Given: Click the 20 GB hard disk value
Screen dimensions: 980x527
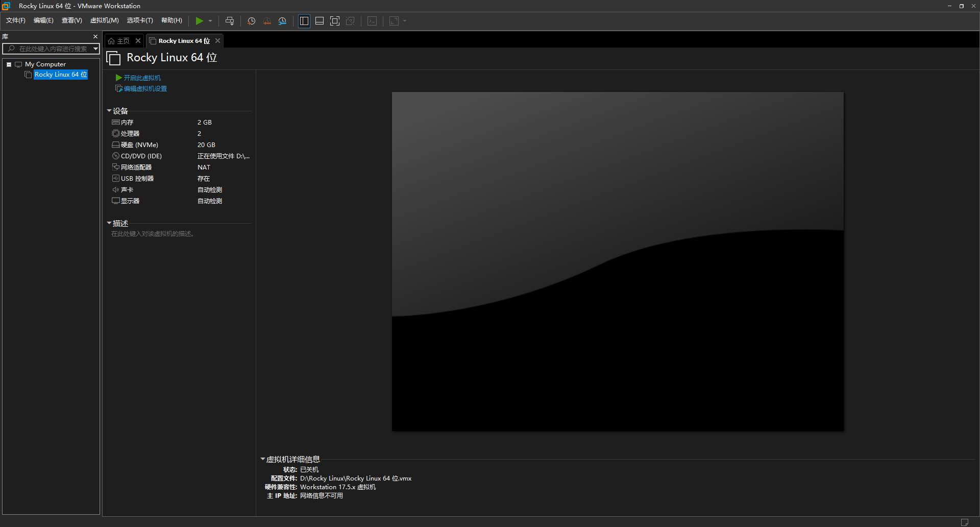Looking at the screenshot, I should click(x=206, y=145).
